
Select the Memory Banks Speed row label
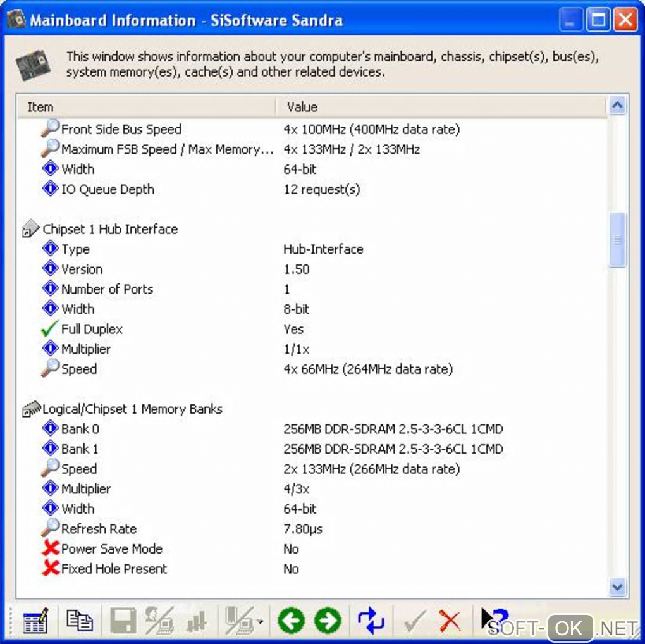(x=79, y=469)
